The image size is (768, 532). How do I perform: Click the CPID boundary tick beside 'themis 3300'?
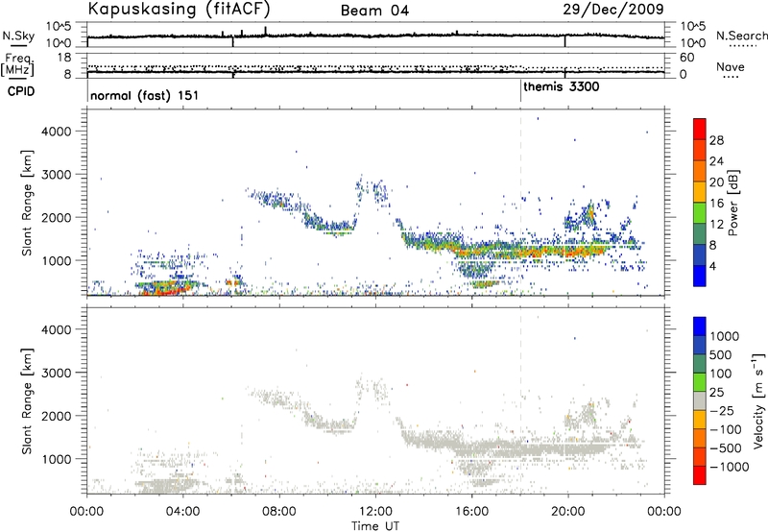[x=520, y=90]
